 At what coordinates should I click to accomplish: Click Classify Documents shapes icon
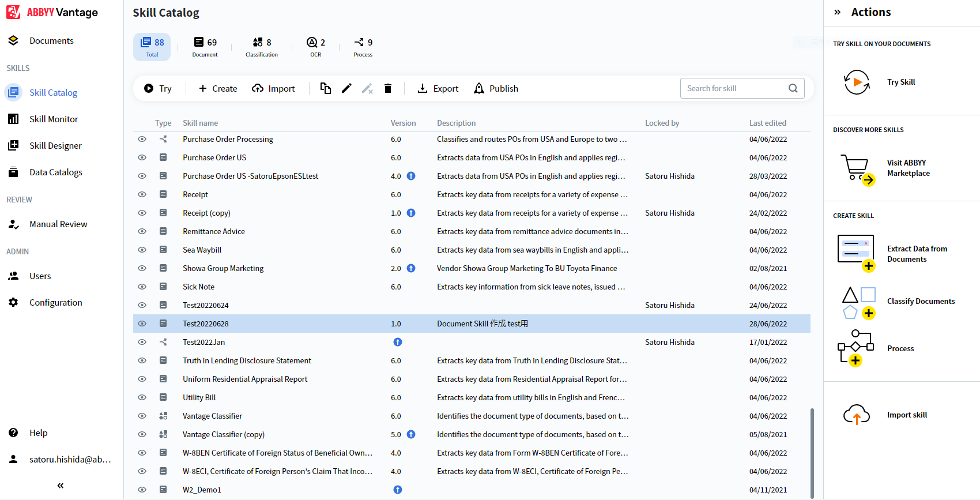[x=859, y=303]
